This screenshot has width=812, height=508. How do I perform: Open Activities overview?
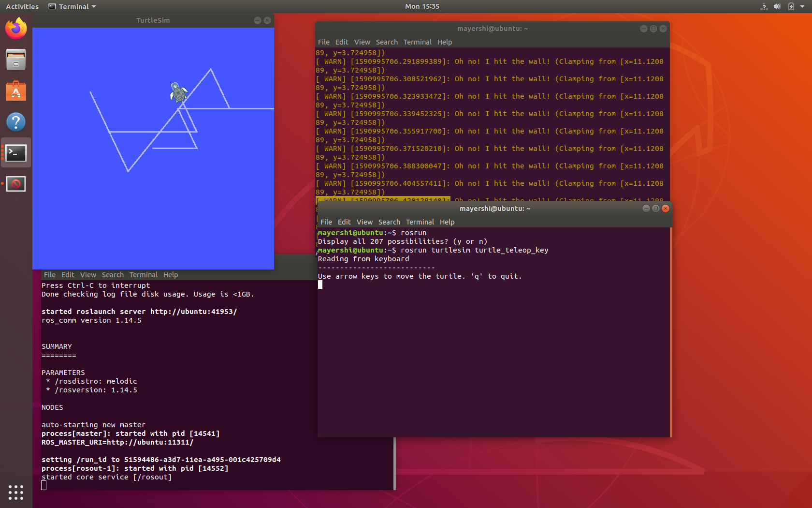tap(22, 6)
